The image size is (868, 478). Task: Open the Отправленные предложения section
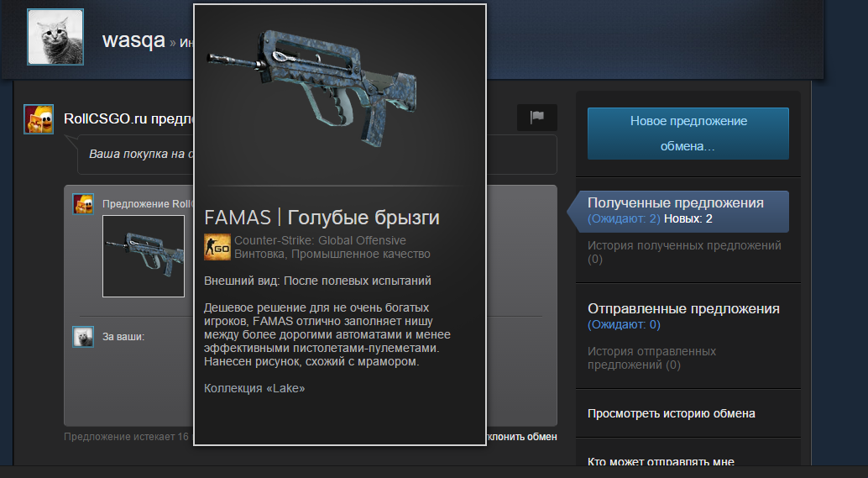683,308
